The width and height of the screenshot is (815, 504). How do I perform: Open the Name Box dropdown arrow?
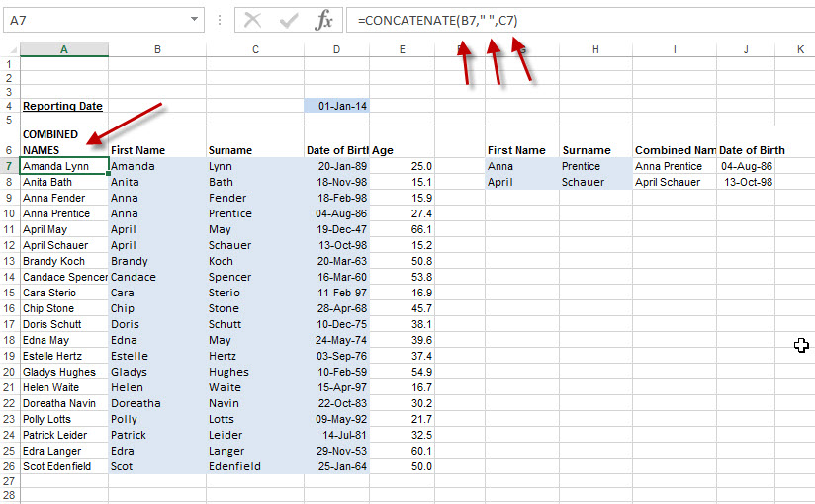[x=194, y=19]
